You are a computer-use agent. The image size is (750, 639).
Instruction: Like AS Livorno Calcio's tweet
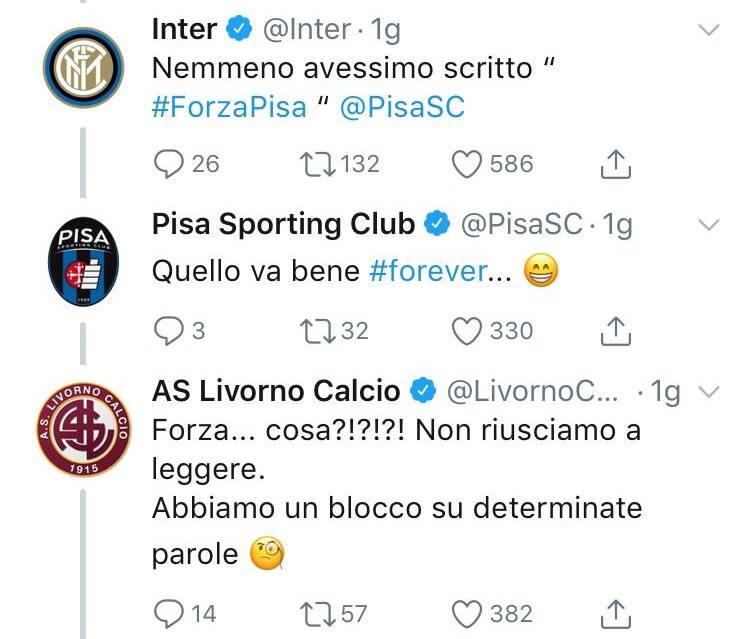[468, 613]
